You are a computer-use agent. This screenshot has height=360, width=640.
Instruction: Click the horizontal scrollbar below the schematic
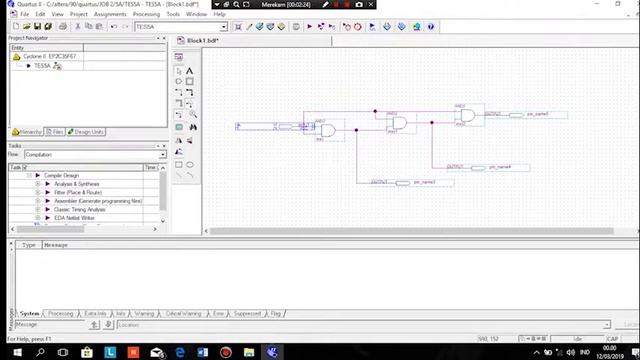(411, 231)
